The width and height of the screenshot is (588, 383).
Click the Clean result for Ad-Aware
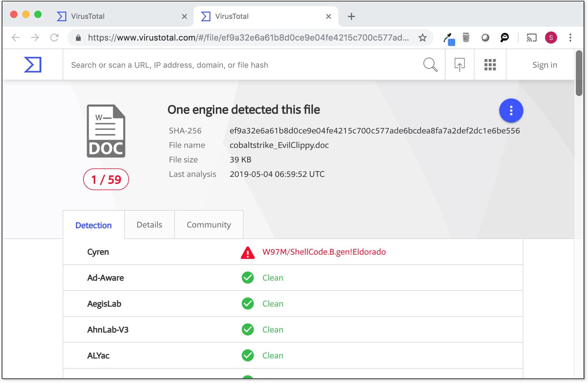[273, 278]
